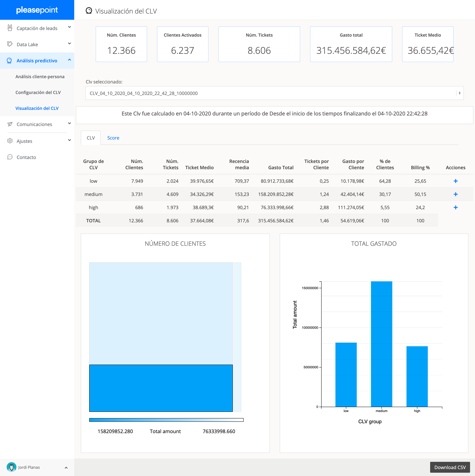Screen dimensions: 475x476
Task: Expand the low CLV group plus icon
Action: coord(456,181)
